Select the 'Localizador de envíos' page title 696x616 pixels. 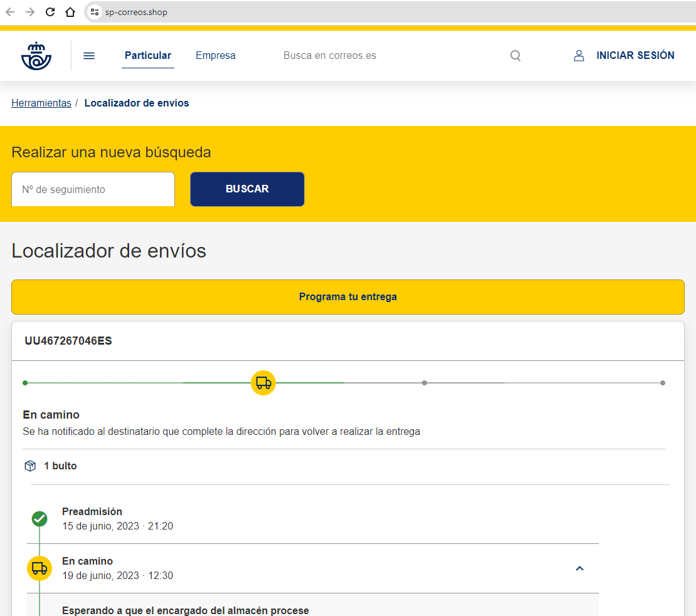[x=108, y=251]
